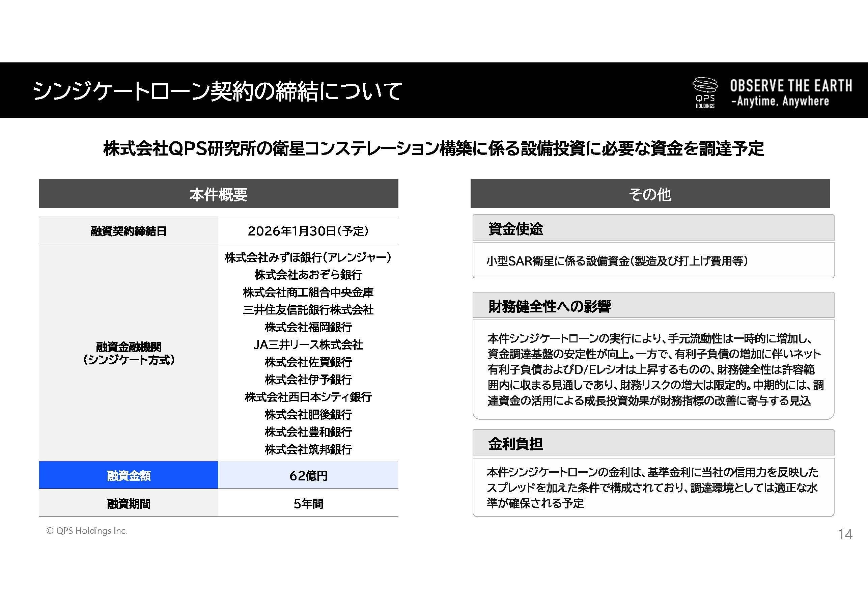Screen dimensions: 868x611
Task: Select the blue 融資金額 label cell
Action: pos(129,475)
